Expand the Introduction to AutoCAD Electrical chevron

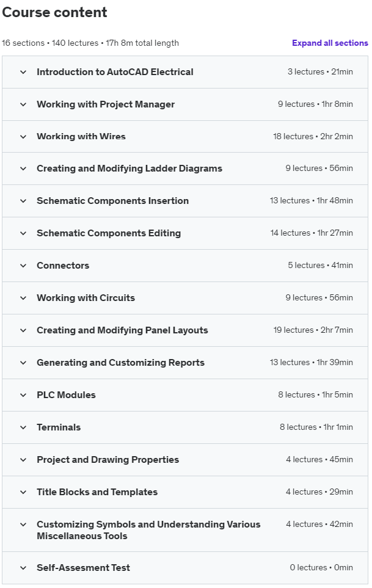click(x=23, y=72)
